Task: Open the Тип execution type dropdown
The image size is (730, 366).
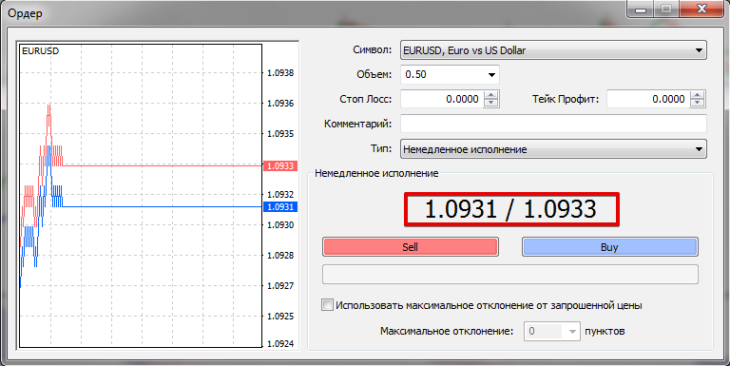Action: tap(553, 149)
